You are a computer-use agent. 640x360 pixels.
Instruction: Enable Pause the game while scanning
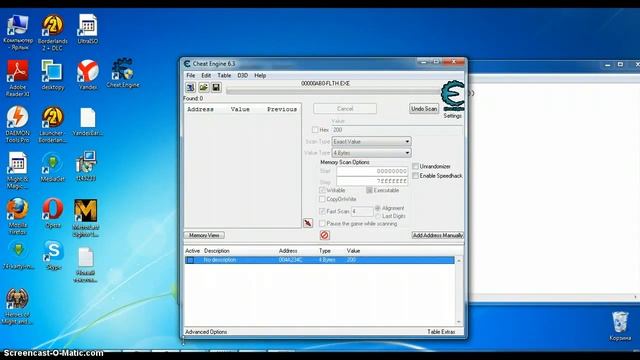[322, 224]
